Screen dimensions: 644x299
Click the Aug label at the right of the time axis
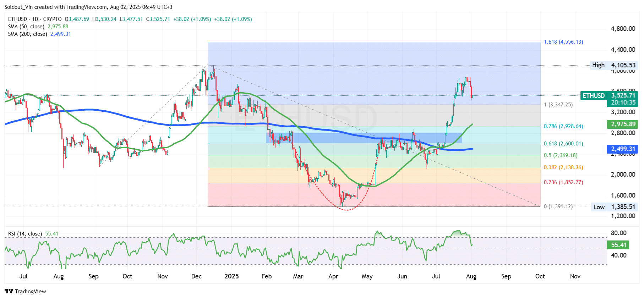click(x=471, y=276)
